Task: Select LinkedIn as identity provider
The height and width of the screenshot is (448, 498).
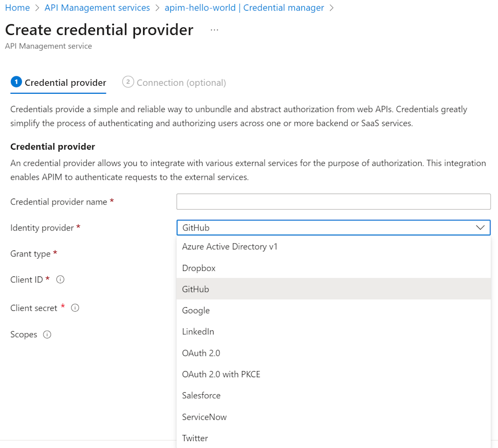Action: [333, 331]
